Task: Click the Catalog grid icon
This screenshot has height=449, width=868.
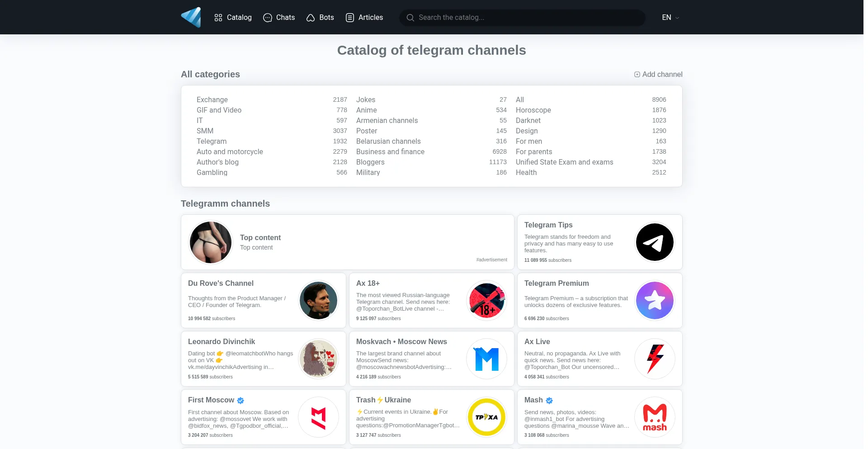Action: pyautogui.click(x=218, y=18)
